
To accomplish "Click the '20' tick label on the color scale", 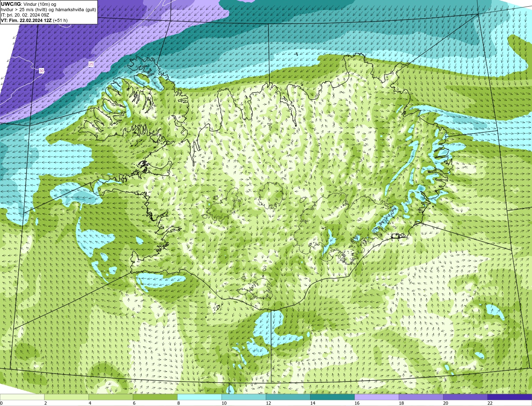I will [446, 403].
